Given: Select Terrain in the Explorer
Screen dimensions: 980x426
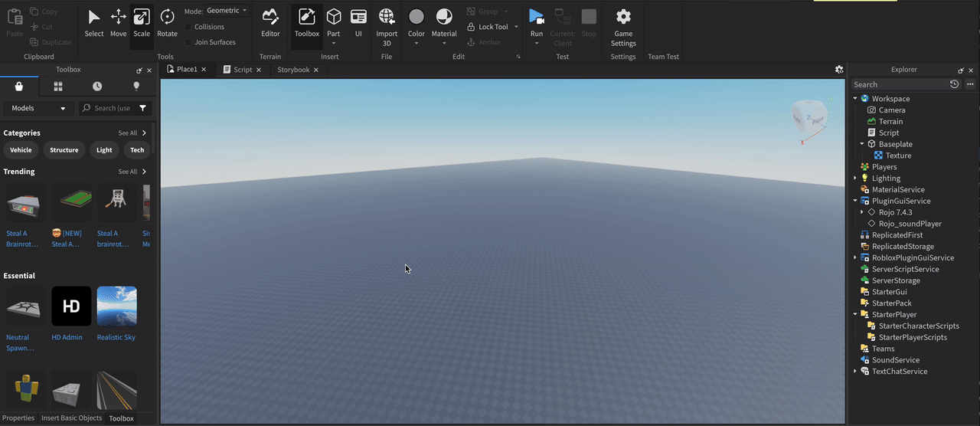Looking at the screenshot, I should click(x=890, y=121).
